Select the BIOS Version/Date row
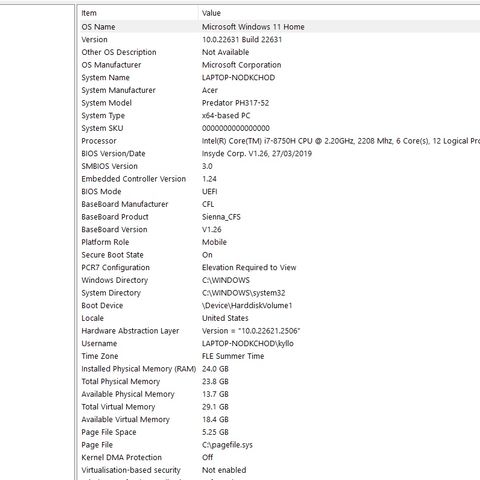This screenshot has height=480, width=480. point(279,153)
